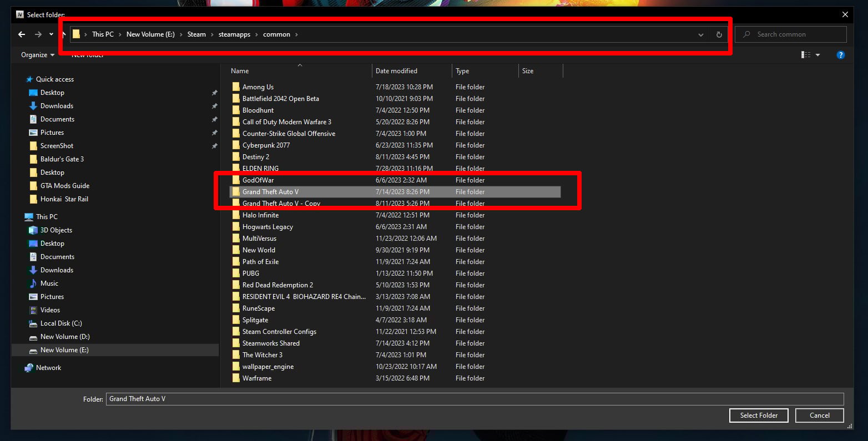Select the Network item in the sidebar
This screenshot has height=441, width=868.
48,367
